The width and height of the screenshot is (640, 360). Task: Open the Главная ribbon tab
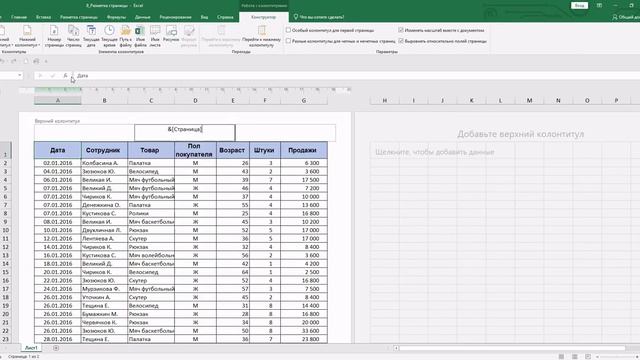tap(19, 17)
